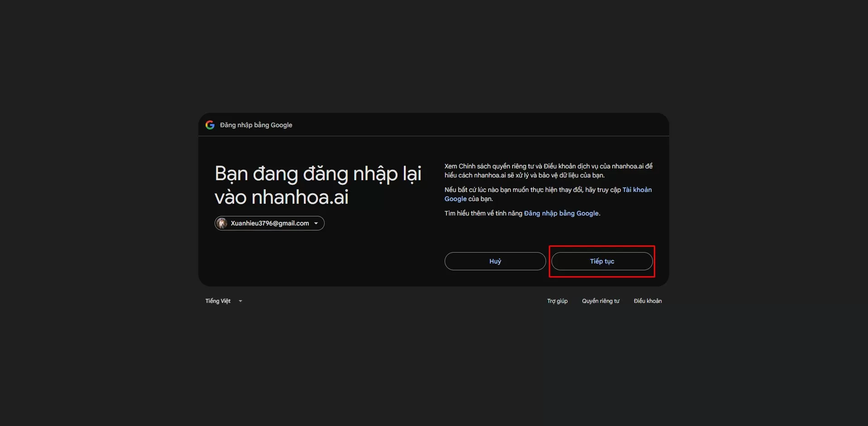Click the paragraph starting "Xem Chính sách quyền riêng tư"
Viewport: 868px width, 426px height.
[x=548, y=171]
